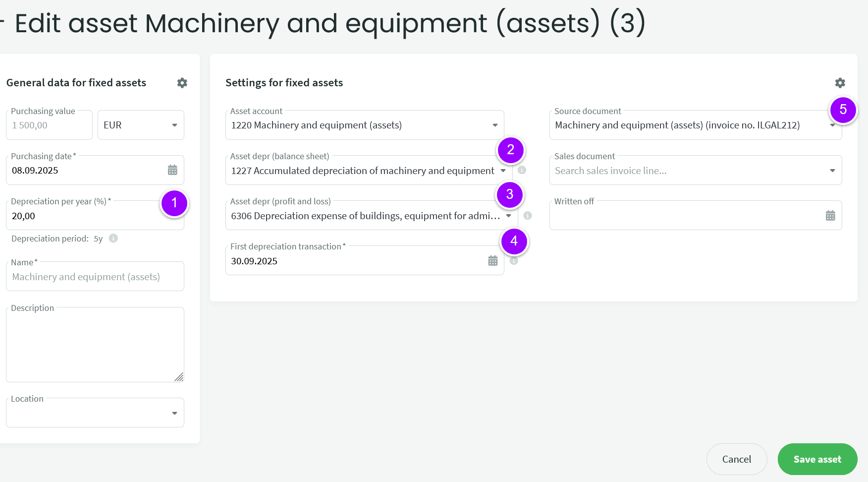Expand the EUR currency dropdown
Screen dimensions: 868x482
(x=174, y=125)
